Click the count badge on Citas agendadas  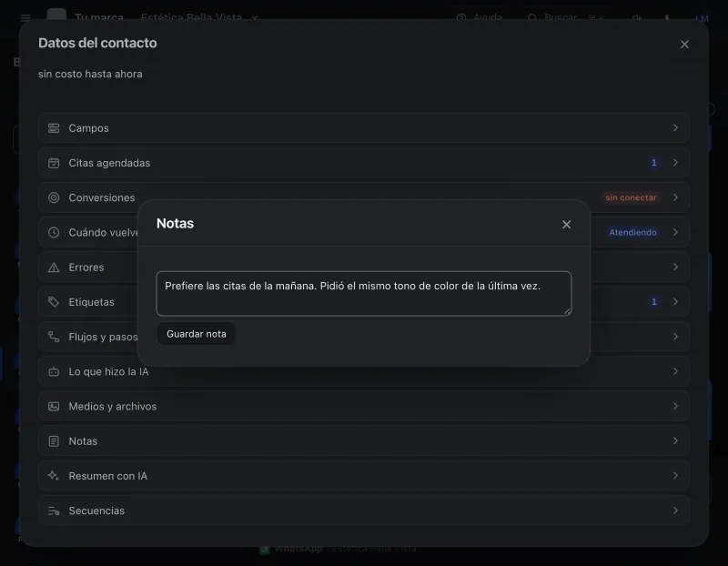click(654, 163)
